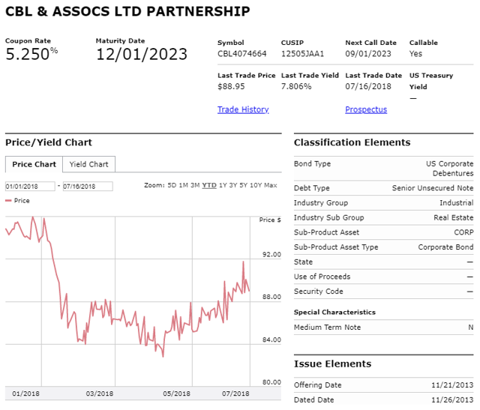Click the Senior Unsecured Note value
Viewport: 480px width, 410px height.
433,188
